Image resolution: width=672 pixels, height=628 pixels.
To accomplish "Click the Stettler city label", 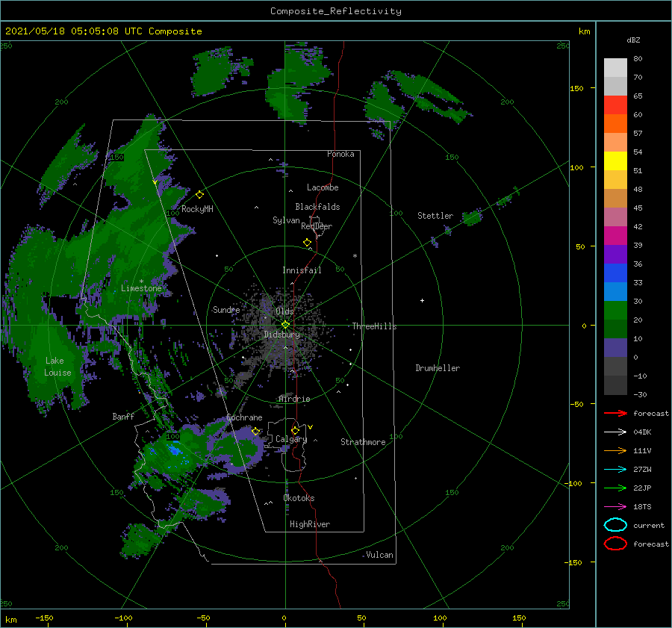I will tap(435, 216).
